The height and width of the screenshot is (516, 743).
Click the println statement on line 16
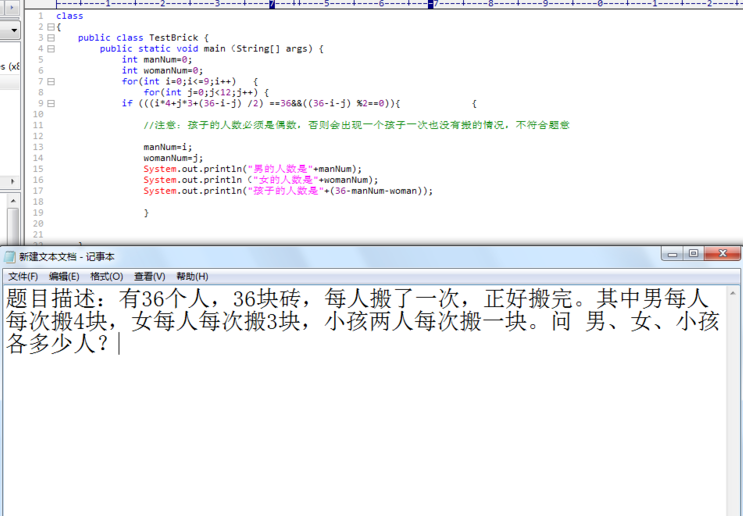(261, 180)
